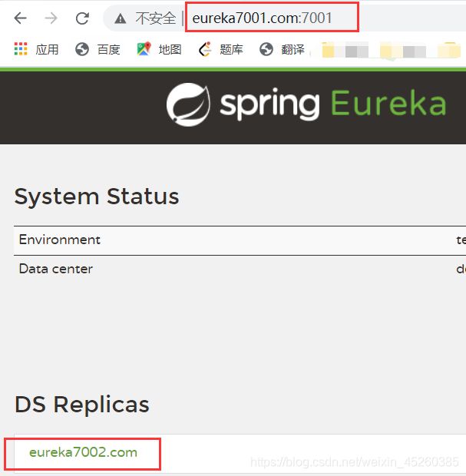
Task: Select the Environment table row label
Action: (x=60, y=240)
